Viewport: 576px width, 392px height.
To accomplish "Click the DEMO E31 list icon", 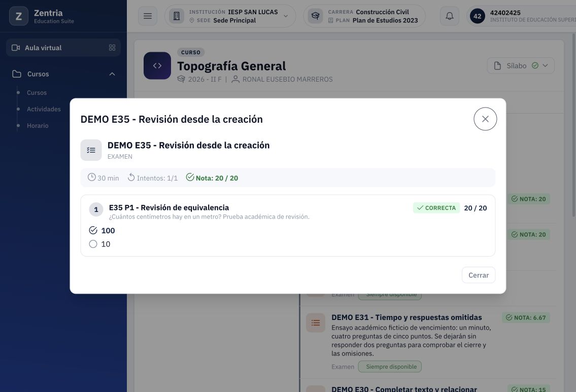I will pos(316,323).
